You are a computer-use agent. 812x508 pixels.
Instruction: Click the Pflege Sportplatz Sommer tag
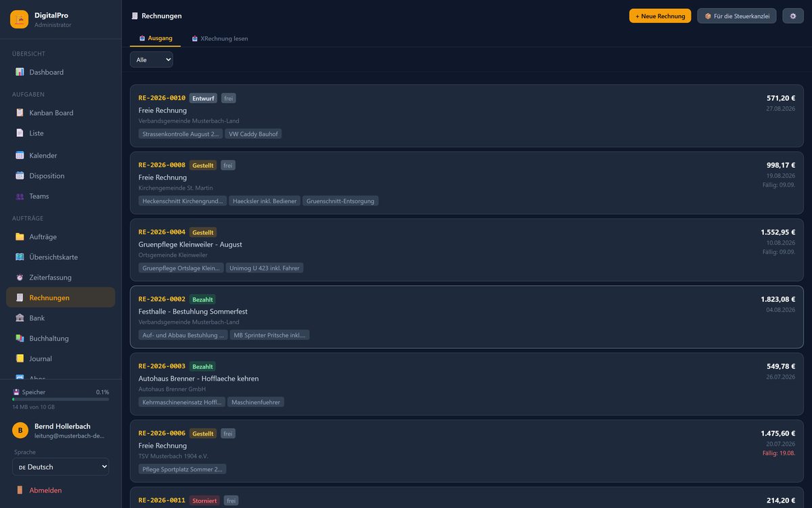point(183,469)
